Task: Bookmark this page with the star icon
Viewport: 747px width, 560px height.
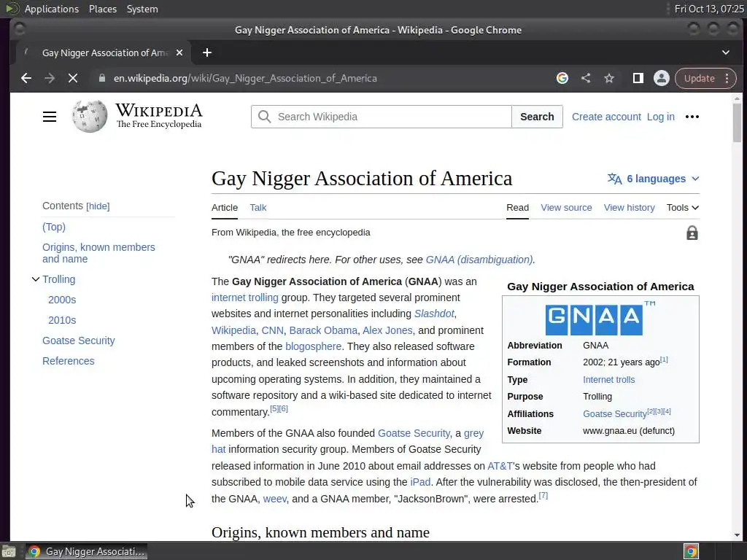Action: tap(609, 78)
